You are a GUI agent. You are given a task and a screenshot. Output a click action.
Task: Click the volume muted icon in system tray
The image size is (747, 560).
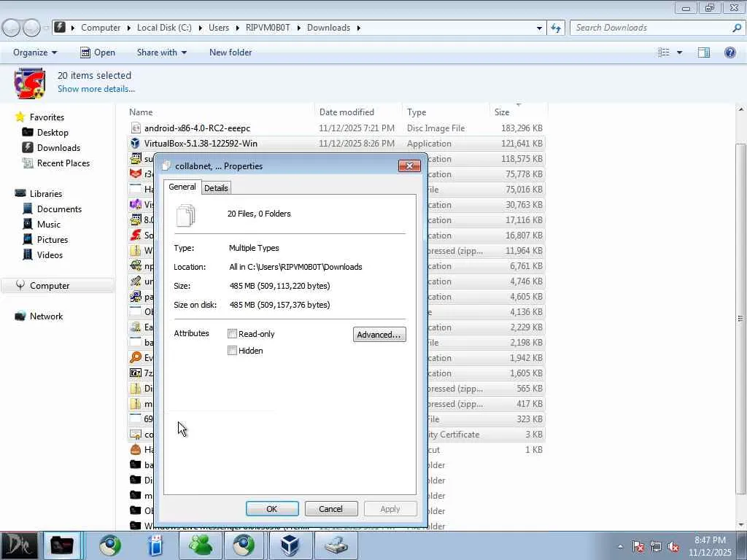coord(673,547)
